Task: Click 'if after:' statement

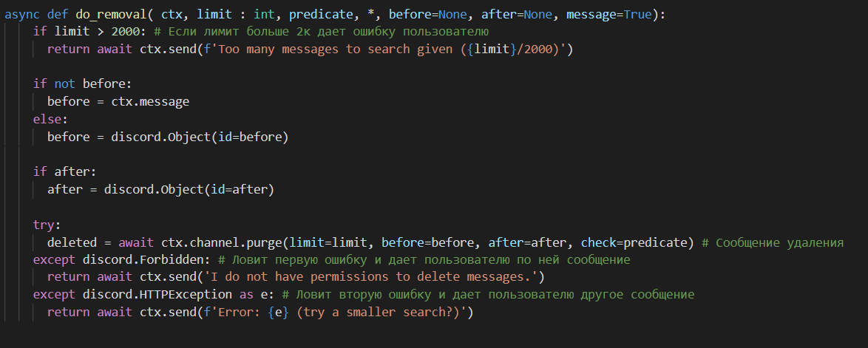Action: click(x=65, y=172)
